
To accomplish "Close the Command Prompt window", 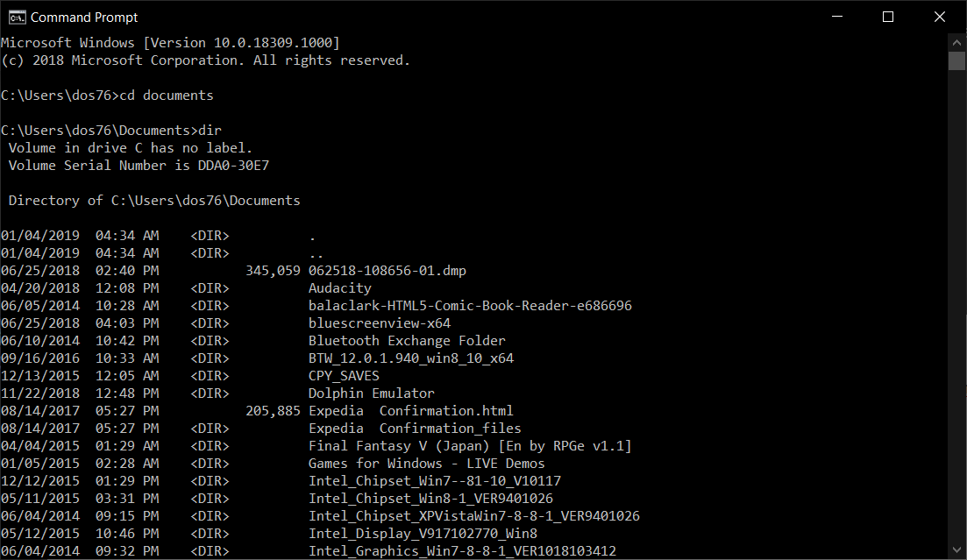I will (x=939, y=17).
